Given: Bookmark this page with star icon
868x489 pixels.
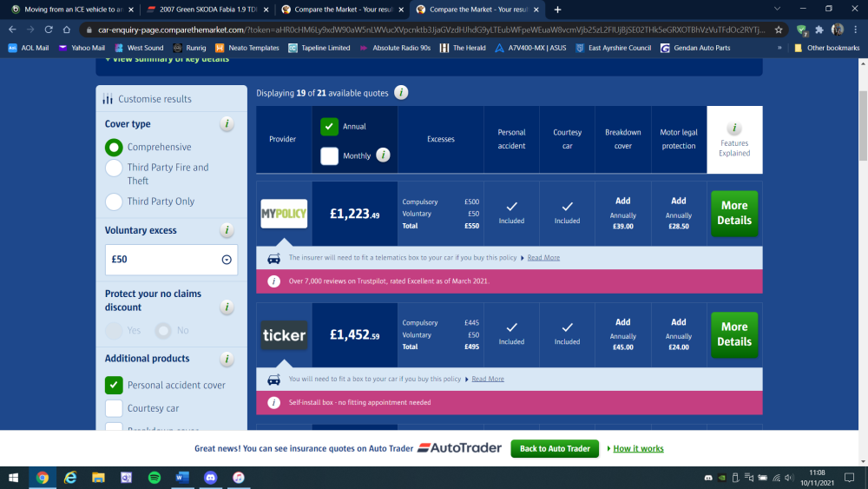Looking at the screenshot, I should tap(779, 30).
